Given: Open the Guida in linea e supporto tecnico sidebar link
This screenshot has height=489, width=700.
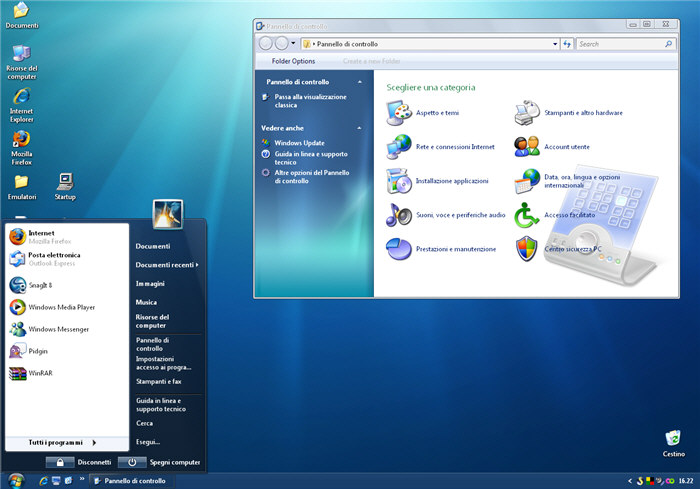Looking at the screenshot, I should pos(311,158).
